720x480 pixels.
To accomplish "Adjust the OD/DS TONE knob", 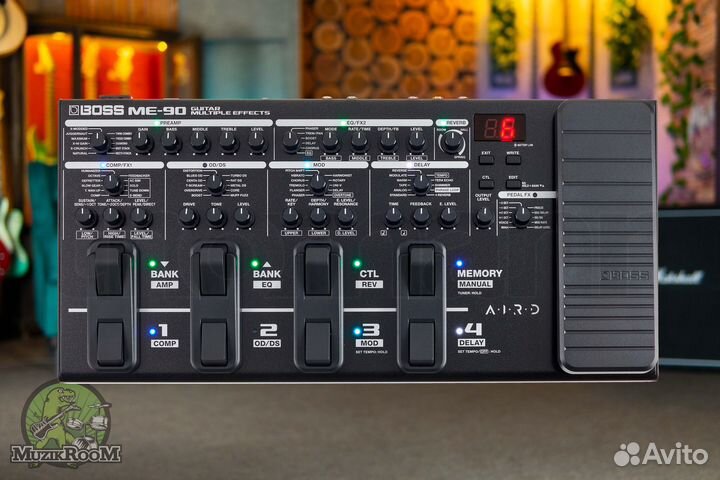I will tap(216, 217).
